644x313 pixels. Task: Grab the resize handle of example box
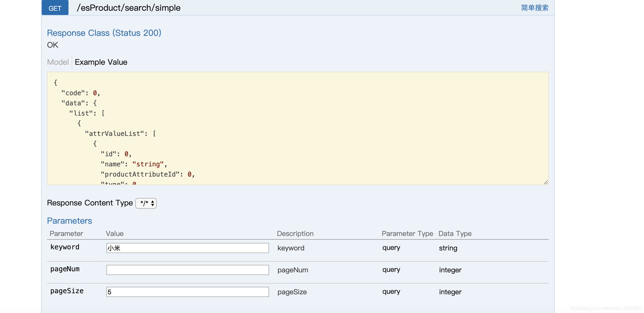[x=546, y=182]
